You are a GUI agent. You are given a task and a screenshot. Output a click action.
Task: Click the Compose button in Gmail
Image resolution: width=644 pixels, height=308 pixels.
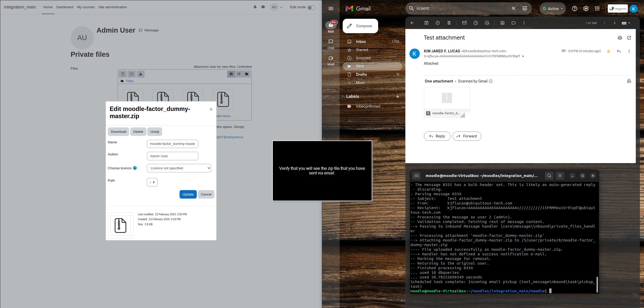(x=360, y=26)
